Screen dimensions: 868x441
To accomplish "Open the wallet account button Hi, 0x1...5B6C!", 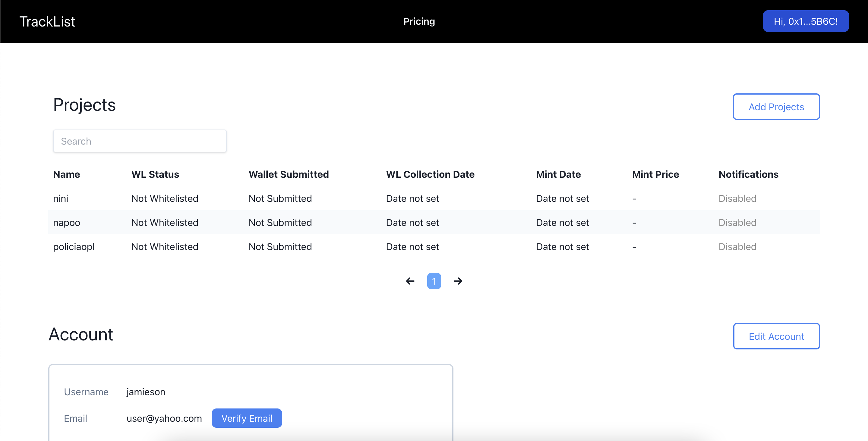I will [x=805, y=21].
